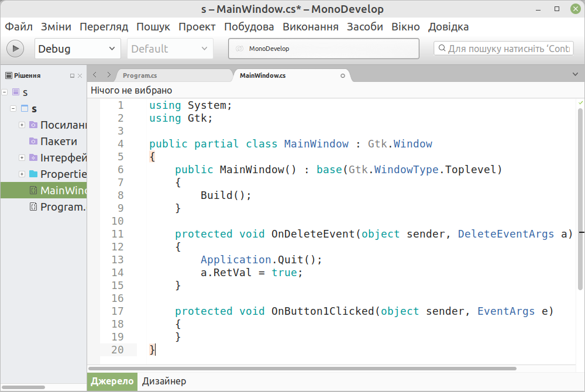Click the Properties folder icon
Screen dimensions: 585x392
33,174
